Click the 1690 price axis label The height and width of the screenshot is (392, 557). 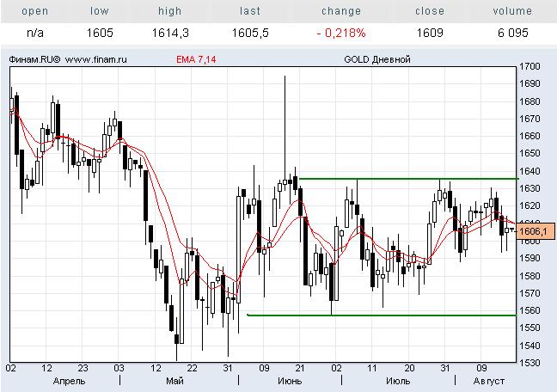coord(529,84)
